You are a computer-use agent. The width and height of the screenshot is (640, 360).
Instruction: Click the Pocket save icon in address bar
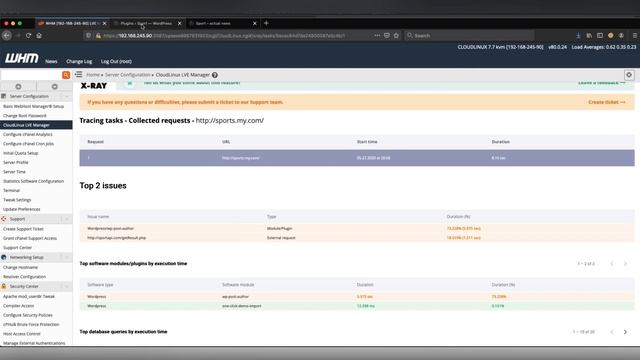387,36
